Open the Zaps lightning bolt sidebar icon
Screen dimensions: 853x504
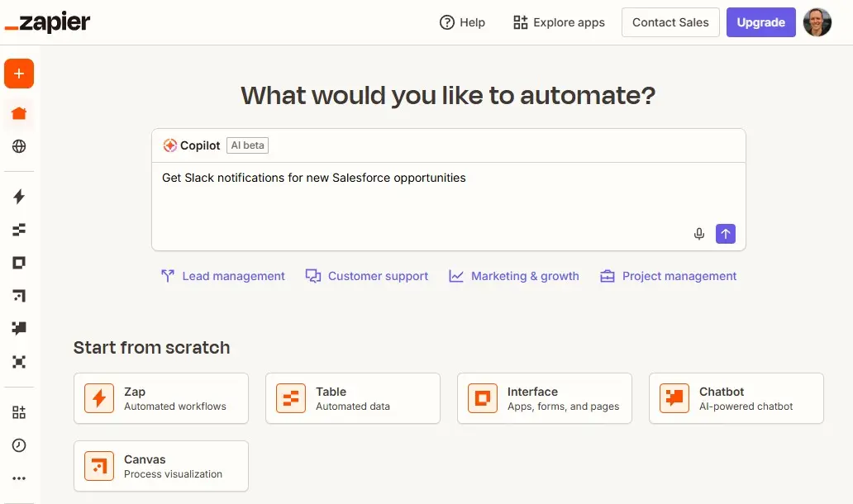click(18, 197)
